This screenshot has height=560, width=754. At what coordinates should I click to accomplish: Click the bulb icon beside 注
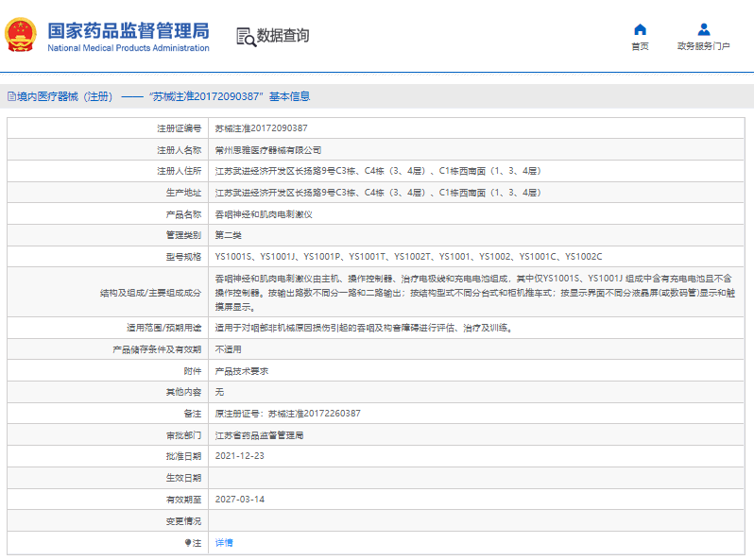click(x=188, y=543)
